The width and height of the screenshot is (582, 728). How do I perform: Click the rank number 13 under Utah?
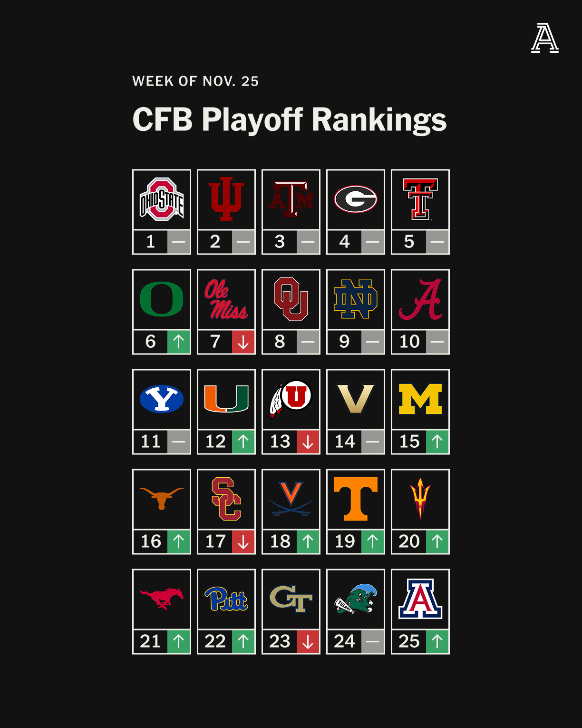pyautogui.click(x=280, y=442)
